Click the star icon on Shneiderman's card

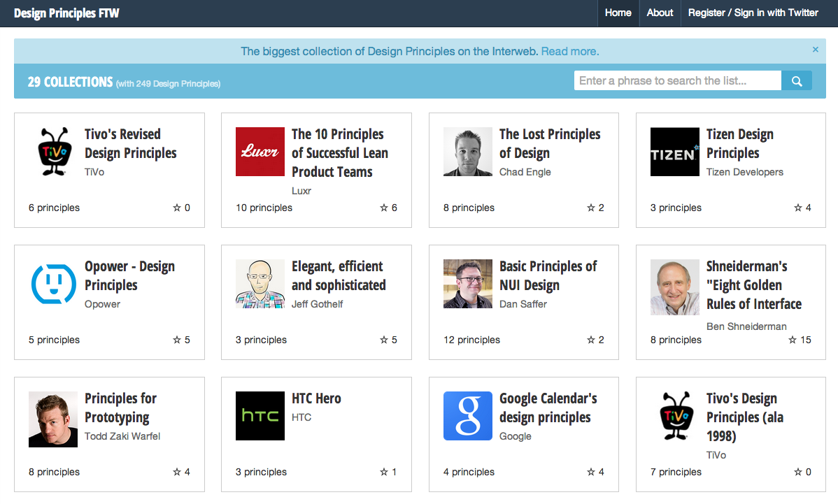coord(793,340)
